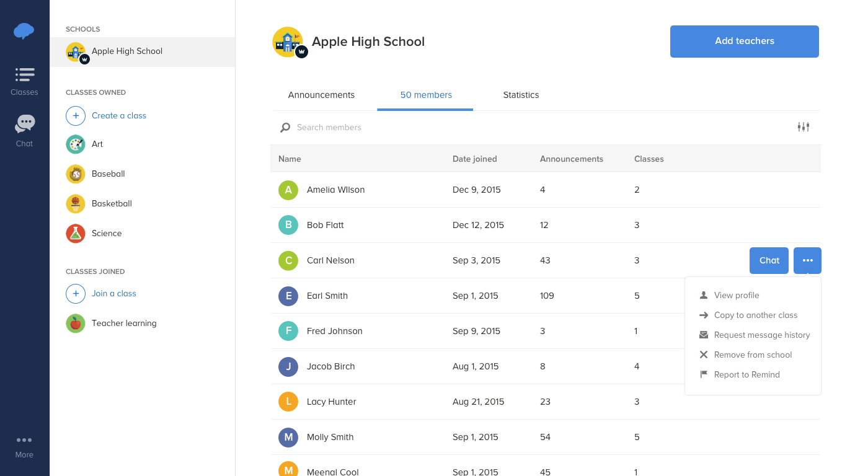Focus the Search members field

533,127
